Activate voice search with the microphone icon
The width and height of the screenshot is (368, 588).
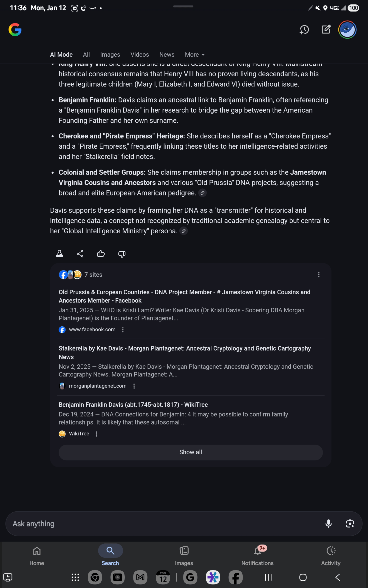(328, 523)
